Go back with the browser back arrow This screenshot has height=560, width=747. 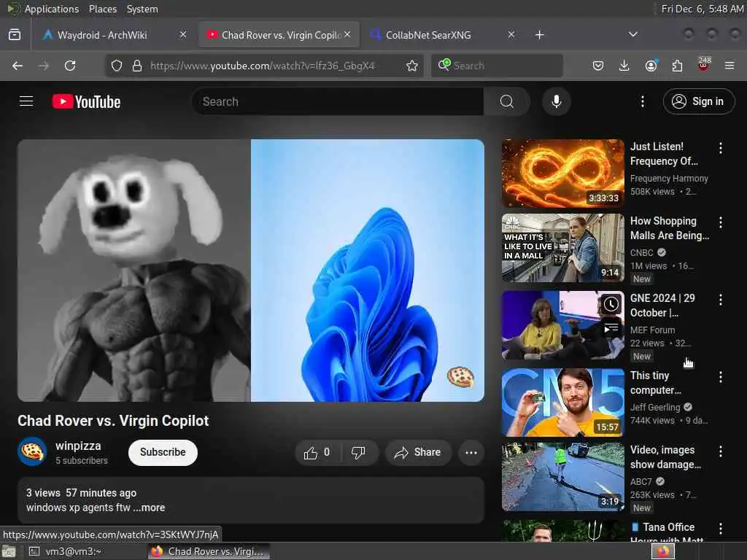tap(18, 66)
